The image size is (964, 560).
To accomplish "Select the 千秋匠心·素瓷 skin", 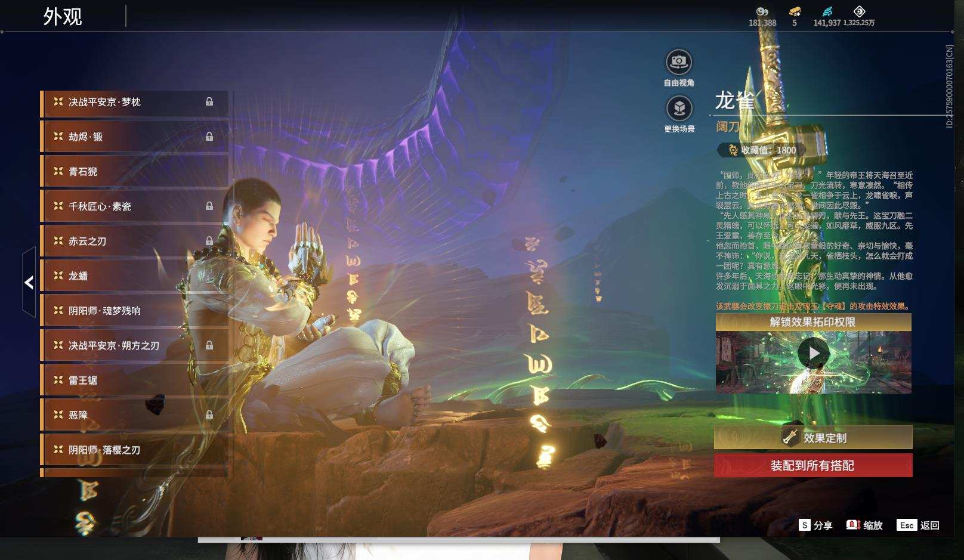I will click(134, 206).
